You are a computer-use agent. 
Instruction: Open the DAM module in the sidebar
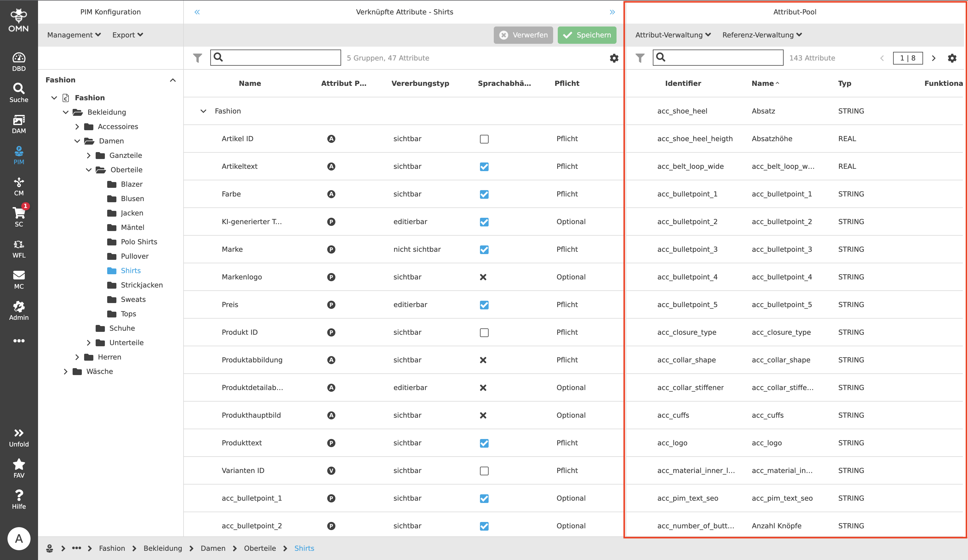click(x=19, y=123)
